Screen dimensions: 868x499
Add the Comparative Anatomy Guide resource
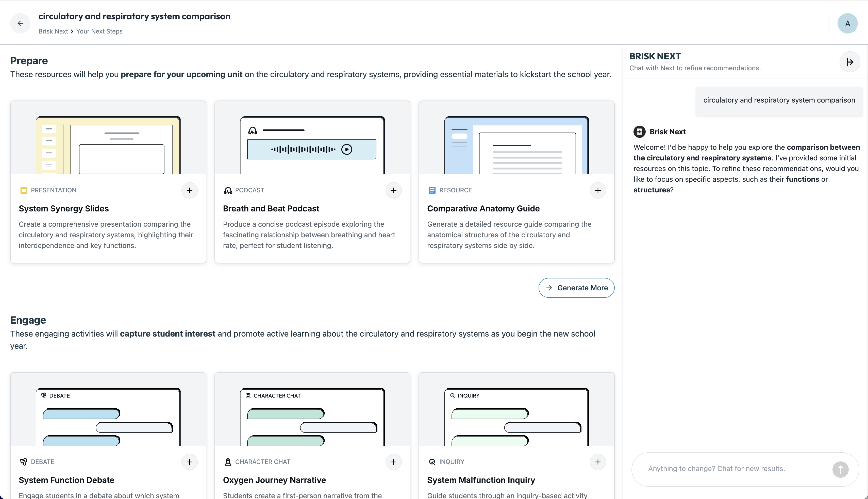pos(598,190)
